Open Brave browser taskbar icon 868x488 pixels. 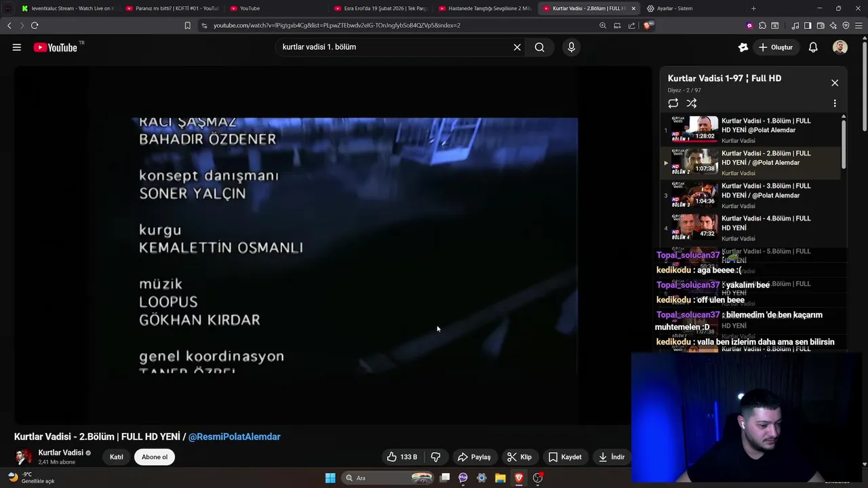[x=519, y=478]
